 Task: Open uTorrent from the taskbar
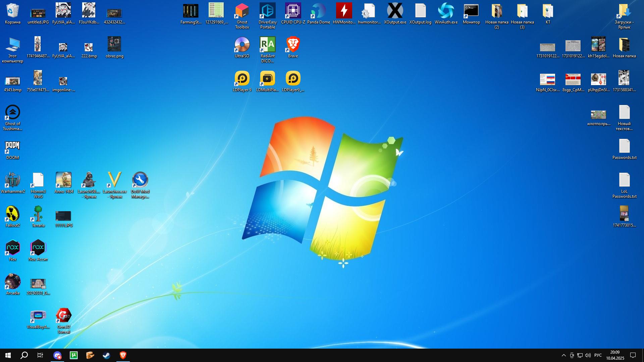(x=74, y=355)
